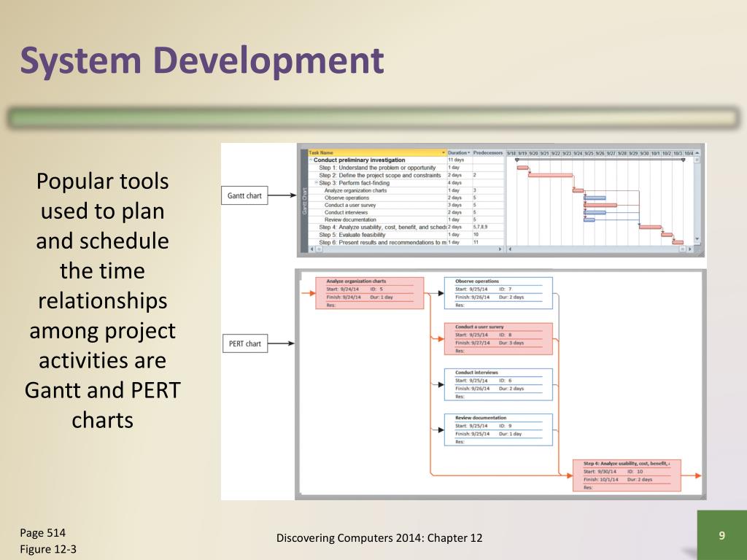Click the Step 6 red task bar

coord(678,242)
